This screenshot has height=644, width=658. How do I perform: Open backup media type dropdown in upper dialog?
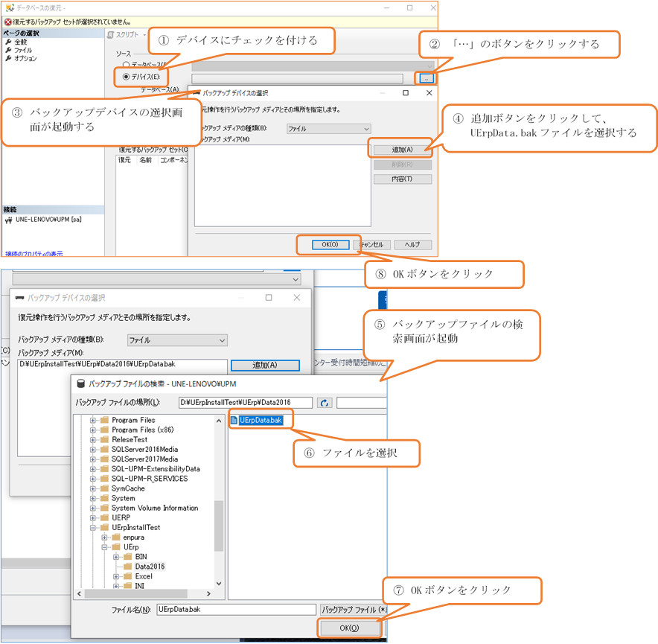pos(328,129)
